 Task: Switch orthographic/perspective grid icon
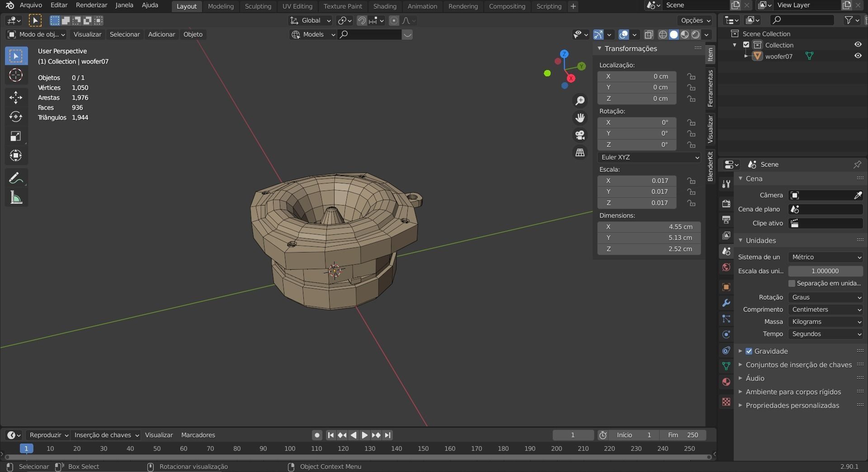pyautogui.click(x=580, y=152)
